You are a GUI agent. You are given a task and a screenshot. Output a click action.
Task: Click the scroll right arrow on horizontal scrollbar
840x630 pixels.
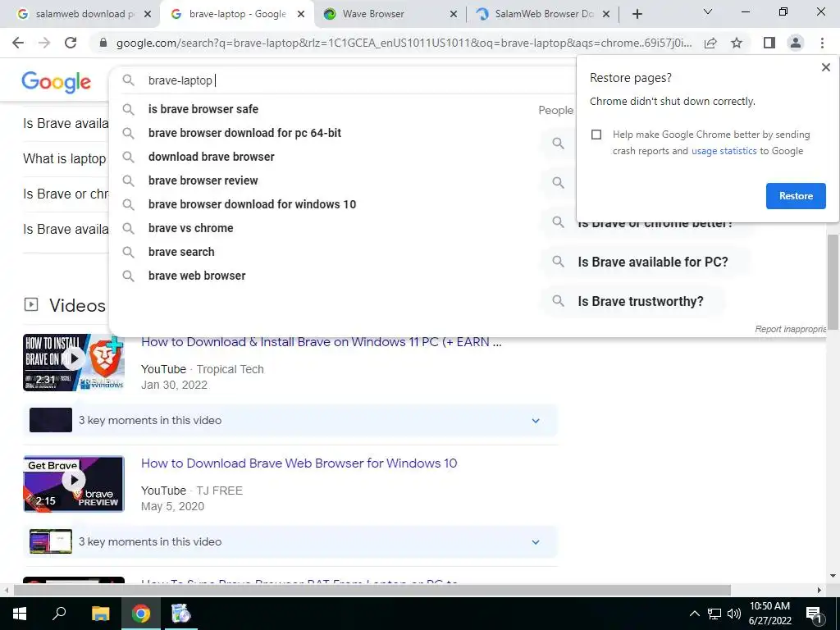tap(819, 591)
